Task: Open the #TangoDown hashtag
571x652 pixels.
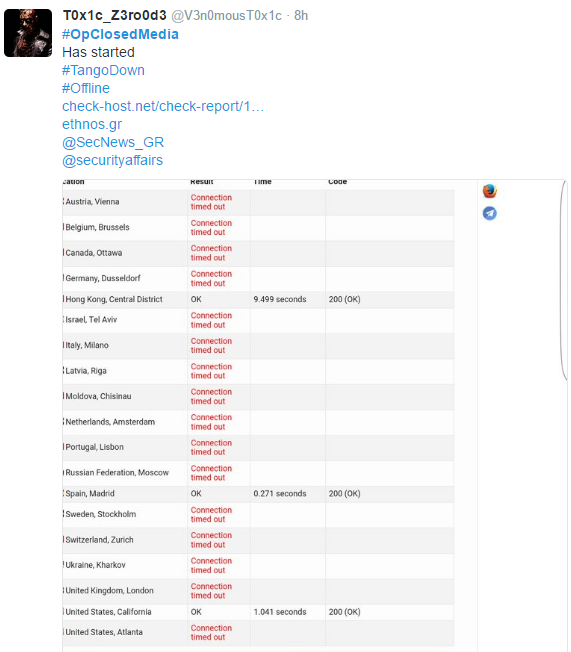Action: pos(103,70)
